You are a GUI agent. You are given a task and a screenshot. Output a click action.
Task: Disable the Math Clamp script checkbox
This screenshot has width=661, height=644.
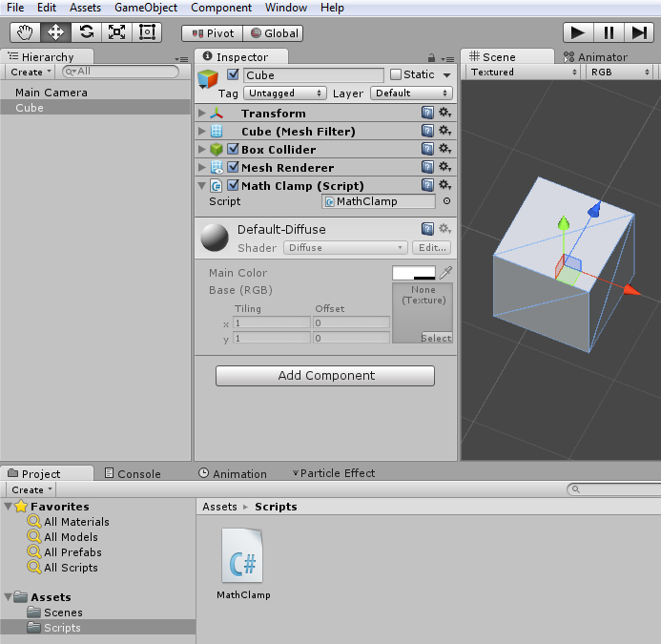tap(233, 185)
